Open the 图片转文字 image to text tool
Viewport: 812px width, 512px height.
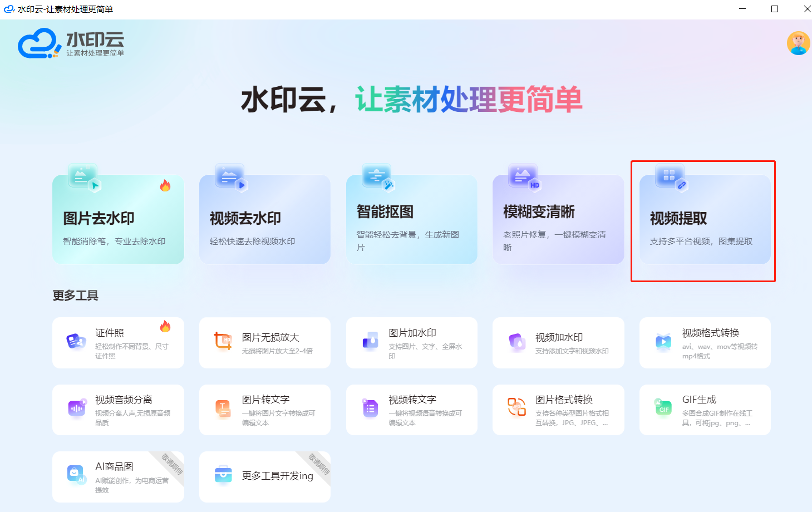(x=265, y=410)
